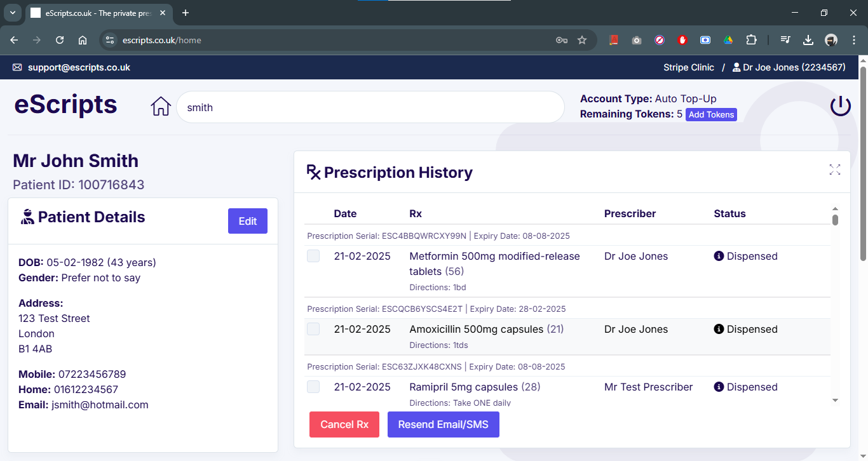
Task: Click the info icon for Ramipril Dispensed status
Action: point(719,387)
